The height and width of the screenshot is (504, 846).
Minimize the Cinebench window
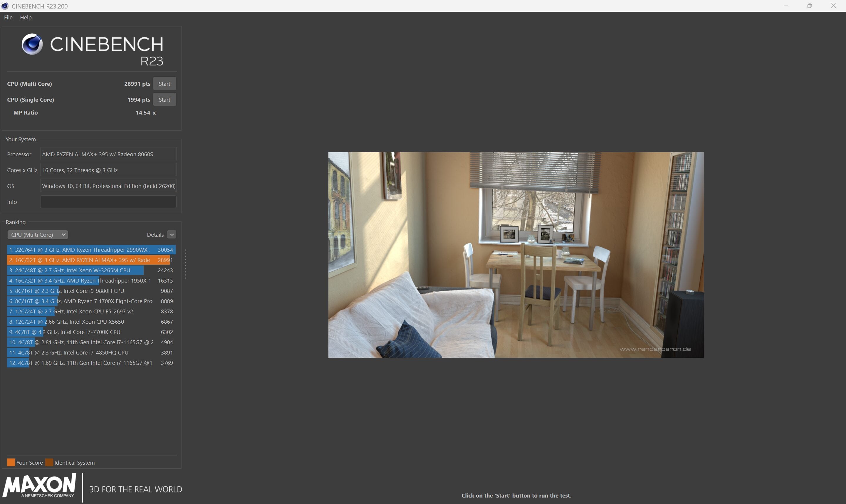click(785, 6)
